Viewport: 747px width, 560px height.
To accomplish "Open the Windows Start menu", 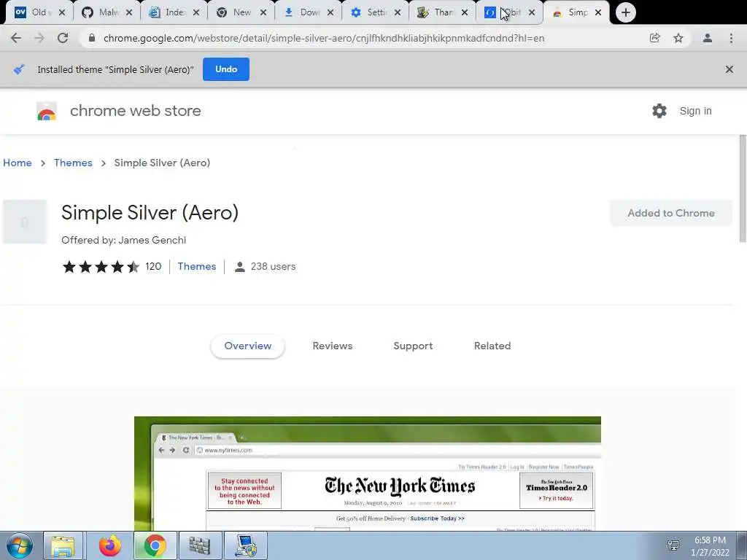I will point(20,545).
